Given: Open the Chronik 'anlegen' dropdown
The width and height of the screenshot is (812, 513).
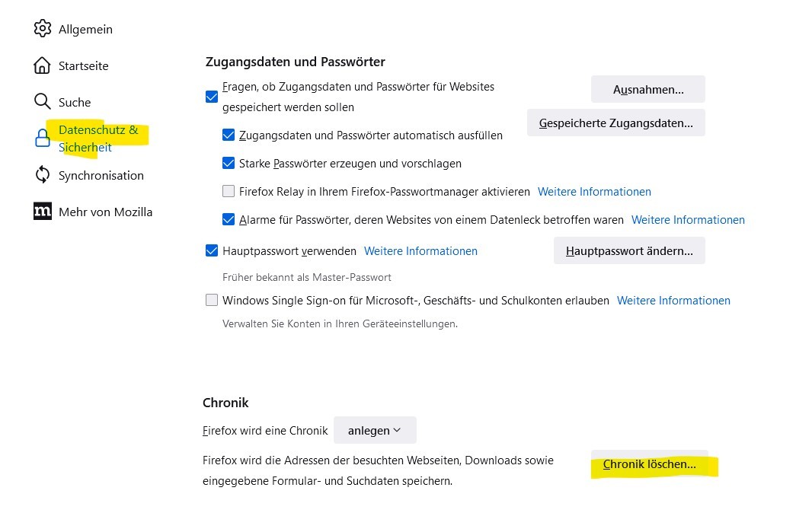Looking at the screenshot, I should pos(375,430).
